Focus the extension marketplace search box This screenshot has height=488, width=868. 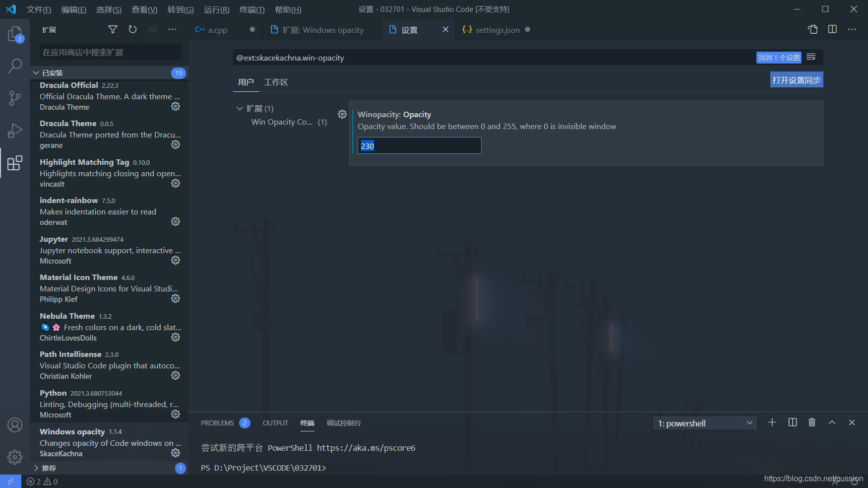point(110,52)
